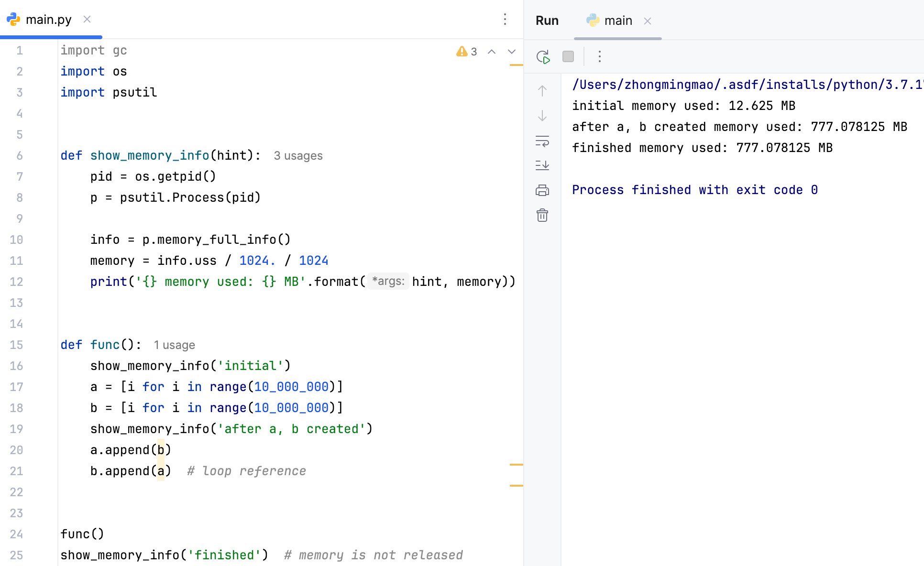Click the Rerun main icon
924x566 pixels.
[543, 57]
